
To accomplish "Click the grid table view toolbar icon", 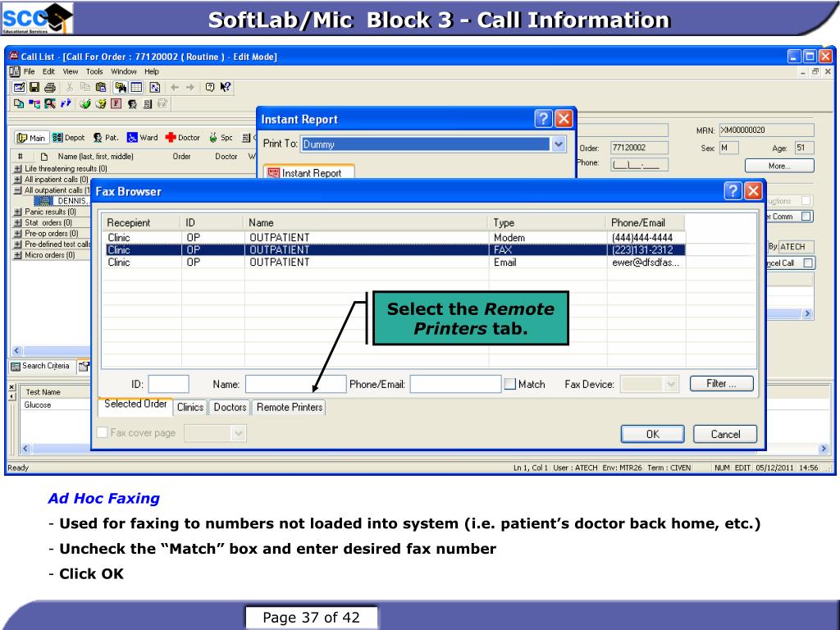I will click(137, 87).
